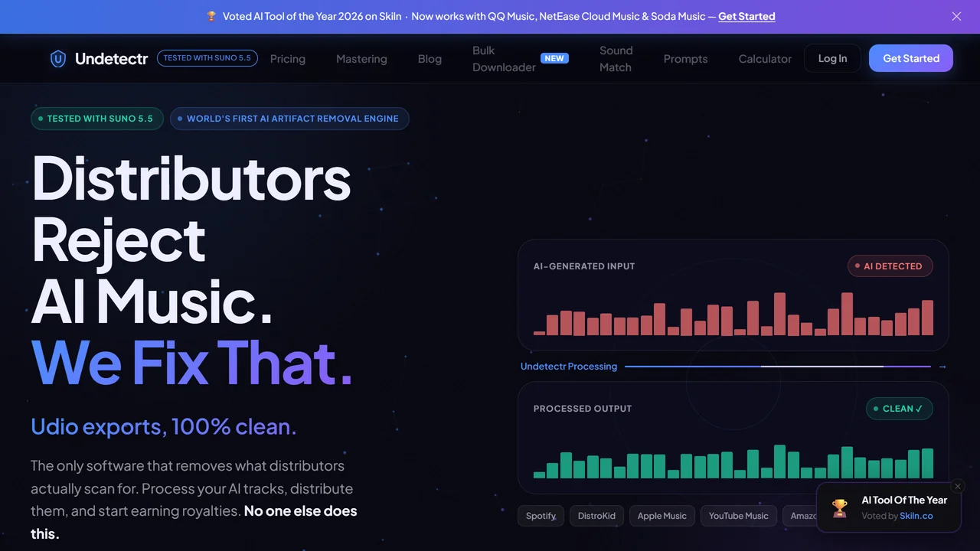The height and width of the screenshot is (551, 980).
Task: Go to the Mastering page
Action: 361,59
